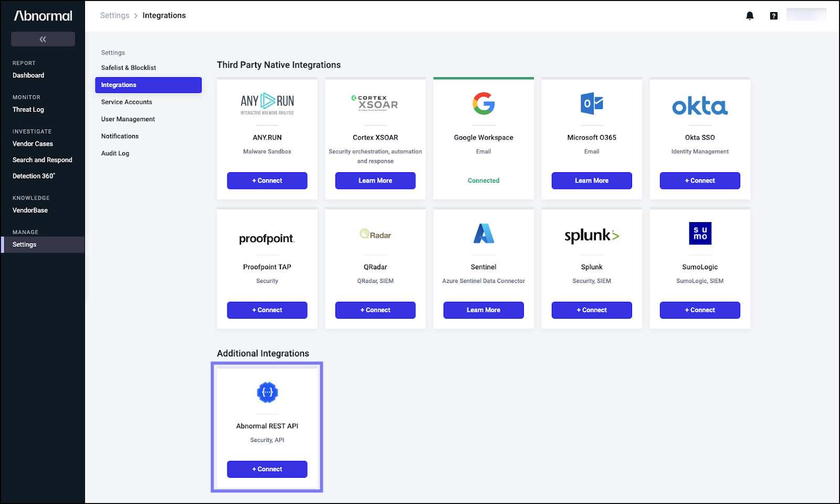Connect the Okta SSO integration
This screenshot has width=840, height=504.
[699, 180]
